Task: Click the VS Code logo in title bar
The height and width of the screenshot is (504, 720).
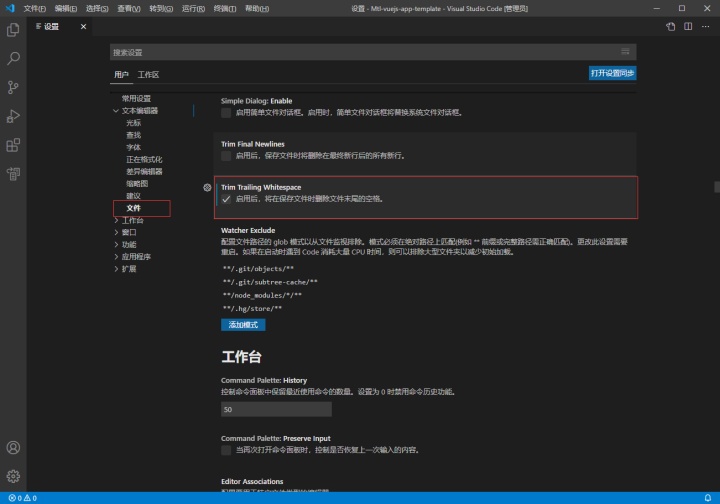Action: pos(10,8)
